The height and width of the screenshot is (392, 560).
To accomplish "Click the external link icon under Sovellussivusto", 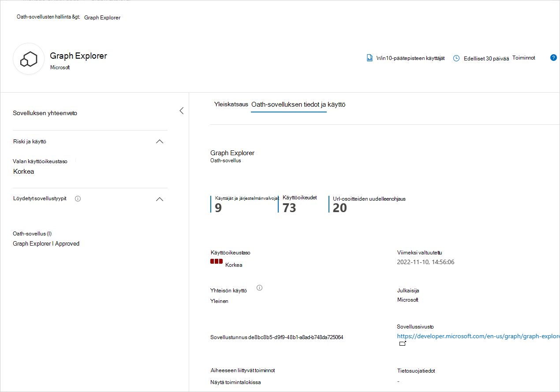I will coord(403,343).
